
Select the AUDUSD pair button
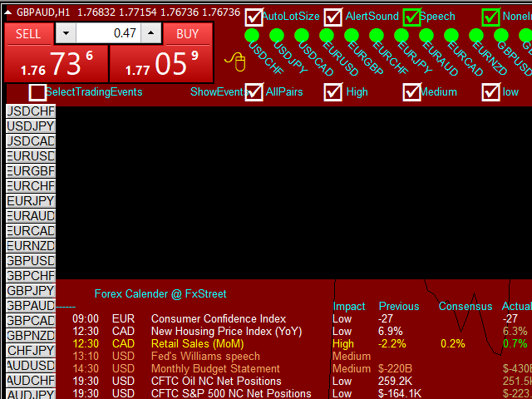coord(31,366)
